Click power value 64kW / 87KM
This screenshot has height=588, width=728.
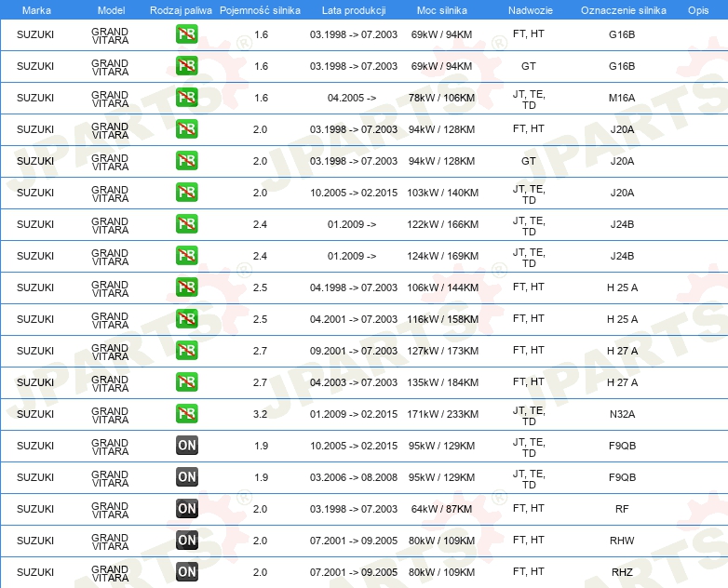[x=441, y=509]
